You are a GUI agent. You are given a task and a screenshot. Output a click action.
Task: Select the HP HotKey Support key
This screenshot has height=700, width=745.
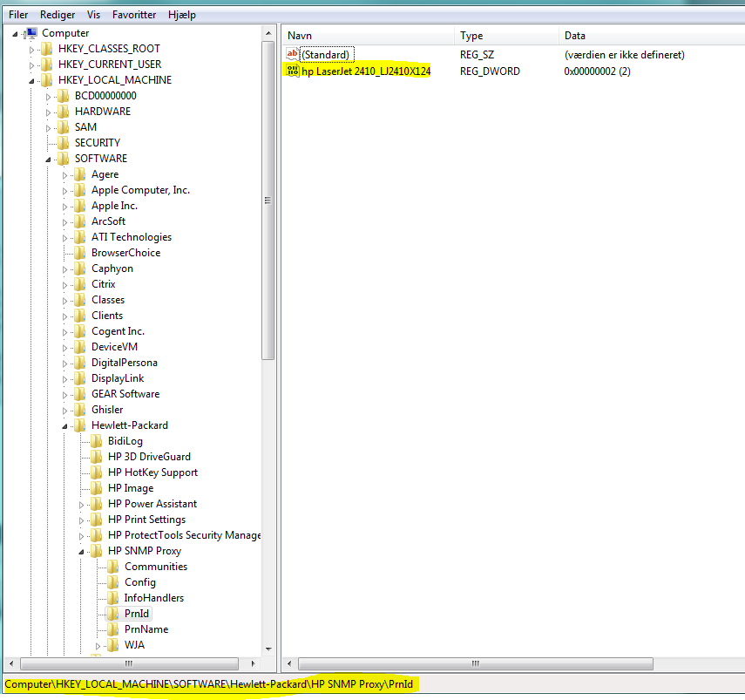pyautogui.click(x=152, y=472)
